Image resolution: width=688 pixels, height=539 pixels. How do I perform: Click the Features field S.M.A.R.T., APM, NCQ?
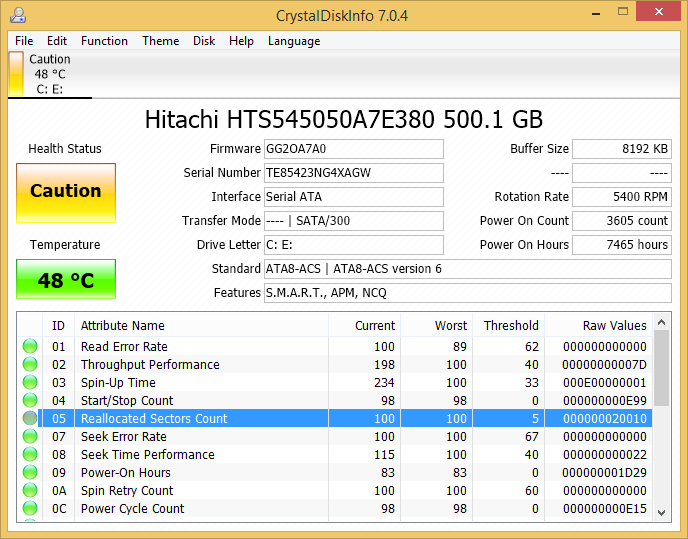click(468, 292)
